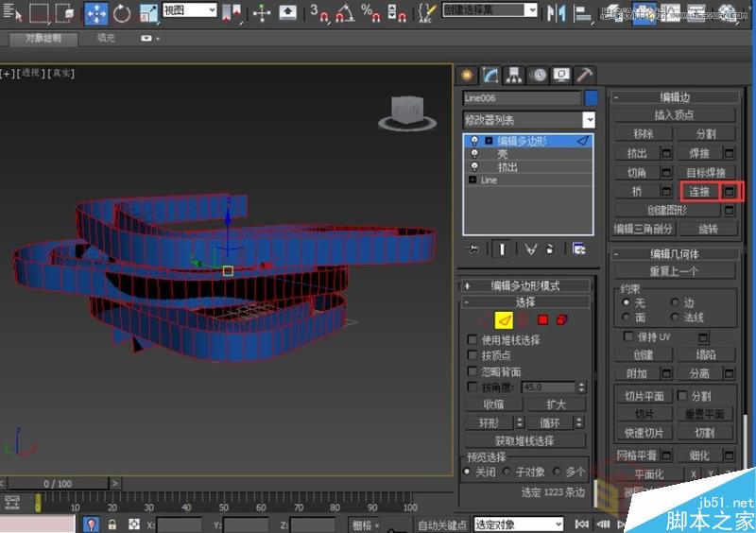Open the 视图 reference coordinate dropdown

coord(190,9)
